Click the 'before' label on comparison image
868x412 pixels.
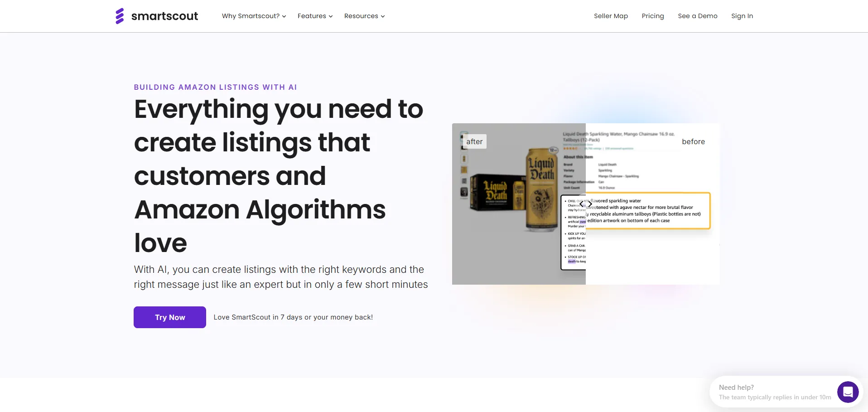[x=693, y=141]
